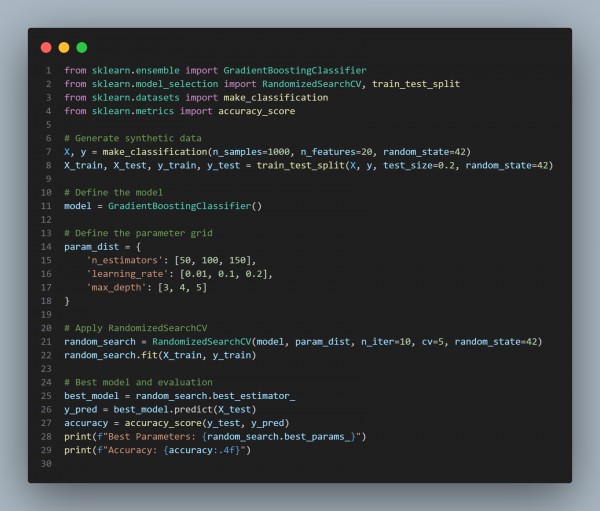600x511 pixels.
Task: Click the list '[3, 4, 5]'
Action: [x=182, y=287]
